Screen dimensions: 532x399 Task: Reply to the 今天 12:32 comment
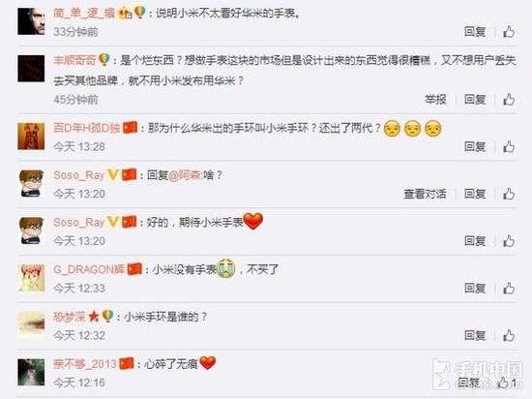click(475, 335)
